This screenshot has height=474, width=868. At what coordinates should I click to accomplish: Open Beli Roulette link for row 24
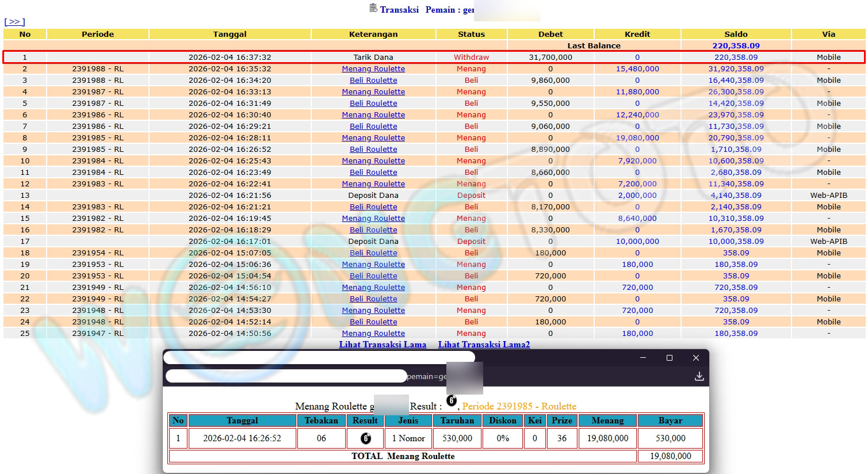click(x=373, y=322)
